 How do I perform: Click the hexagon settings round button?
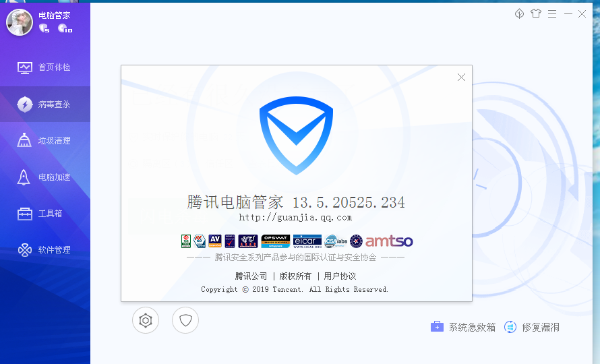point(146,320)
